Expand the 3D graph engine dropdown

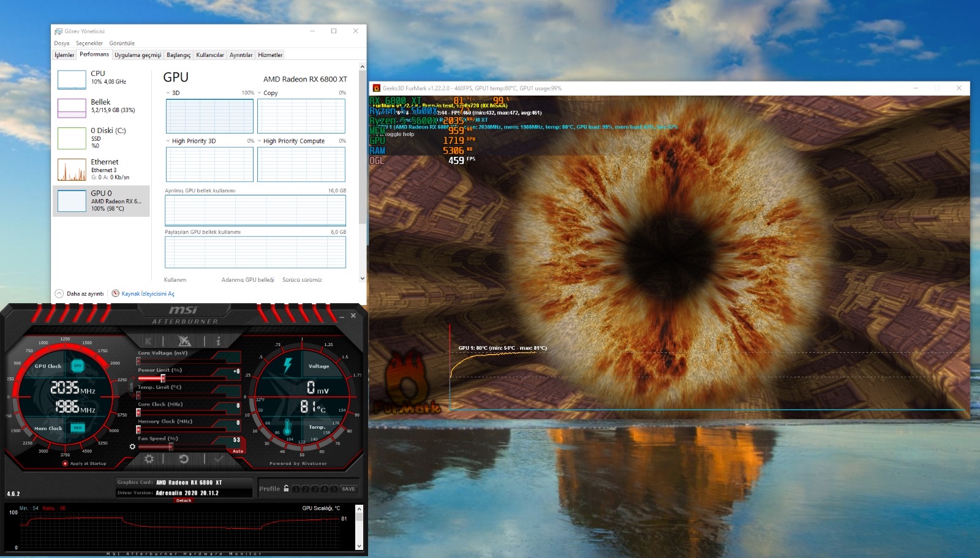pos(168,93)
